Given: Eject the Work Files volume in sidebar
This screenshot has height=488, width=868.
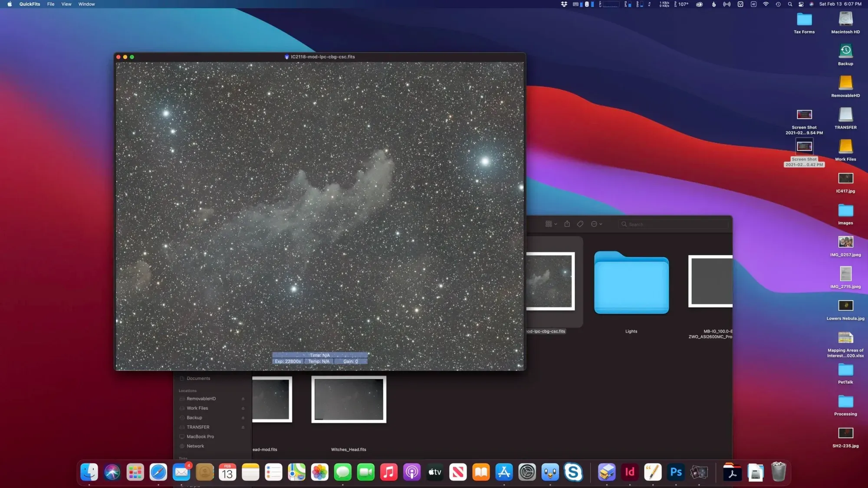Looking at the screenshot, I should pos(243,408).
